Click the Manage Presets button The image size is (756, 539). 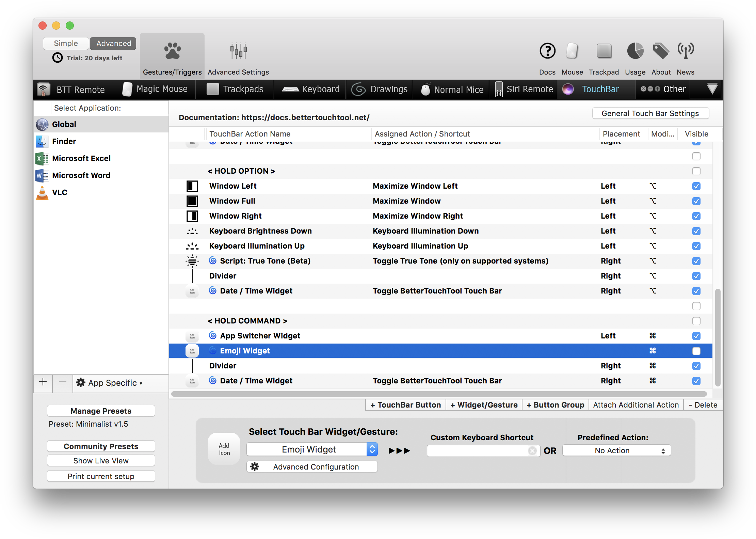click(x=101, y=411)
